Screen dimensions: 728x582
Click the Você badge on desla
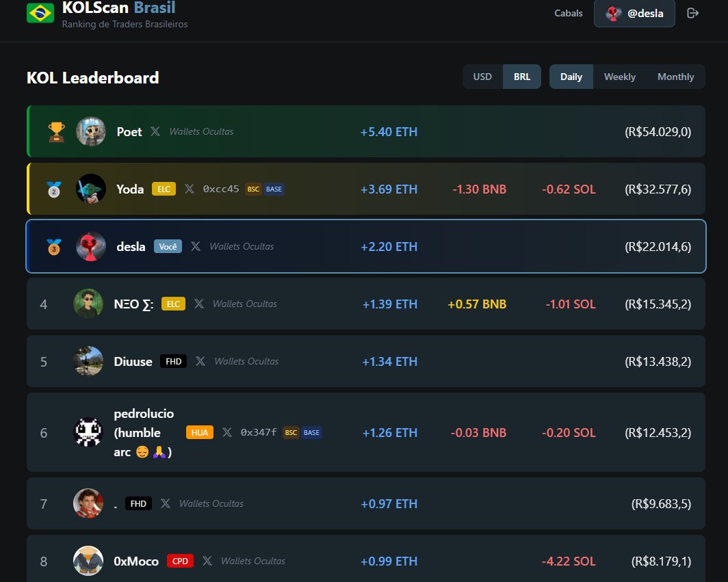(x=168, y=246)
